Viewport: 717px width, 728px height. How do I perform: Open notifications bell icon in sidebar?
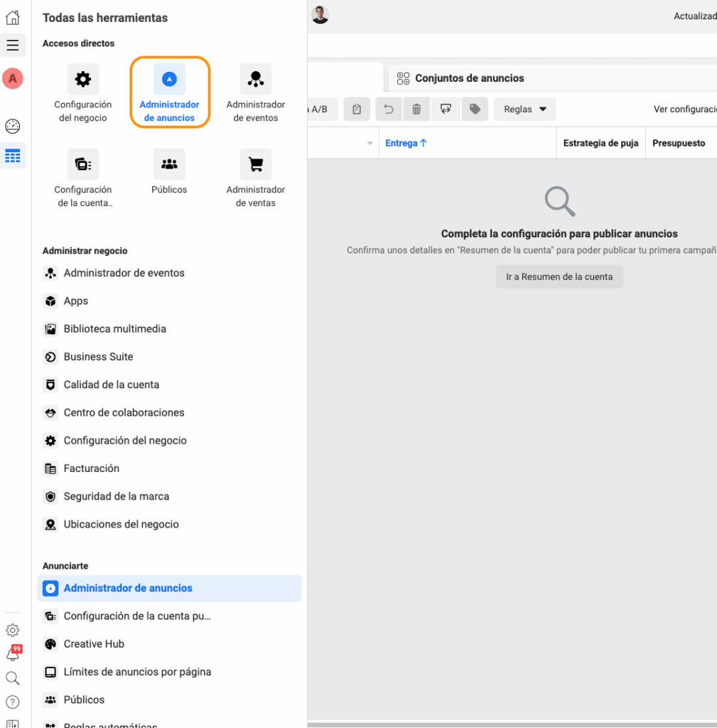point(13,654)
